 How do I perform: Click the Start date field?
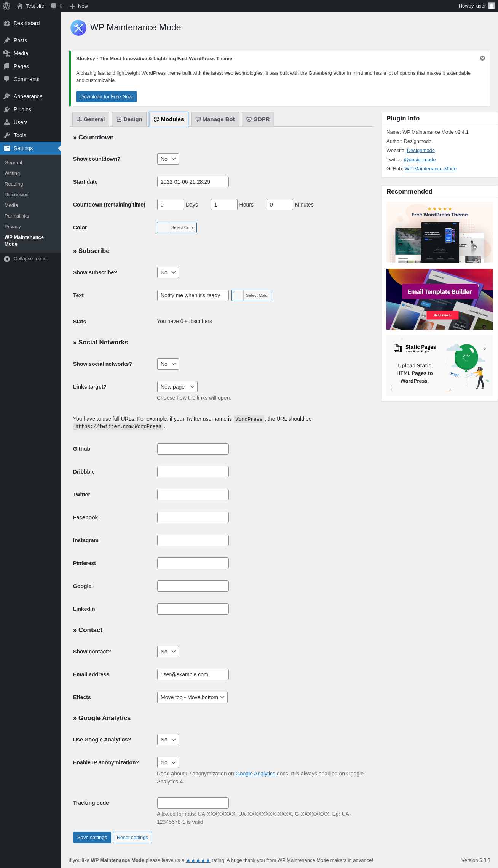click(193, 182)
